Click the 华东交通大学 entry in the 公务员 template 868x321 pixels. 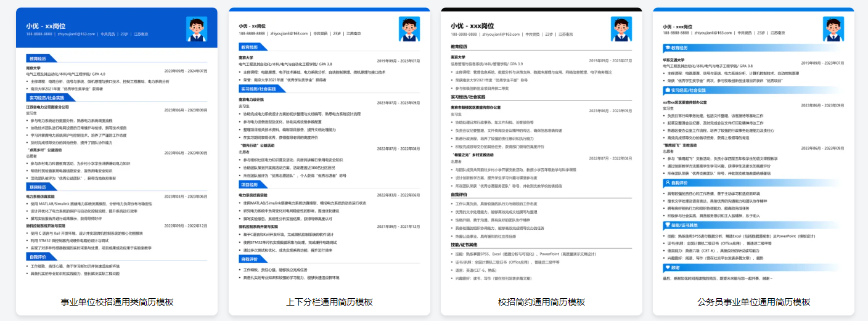tap(673, 60)
